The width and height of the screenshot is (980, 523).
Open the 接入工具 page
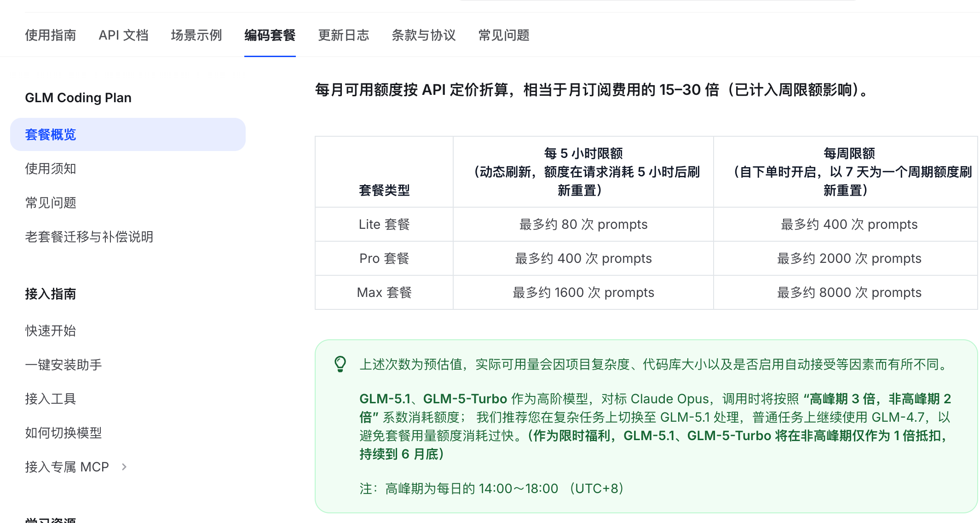51,399
